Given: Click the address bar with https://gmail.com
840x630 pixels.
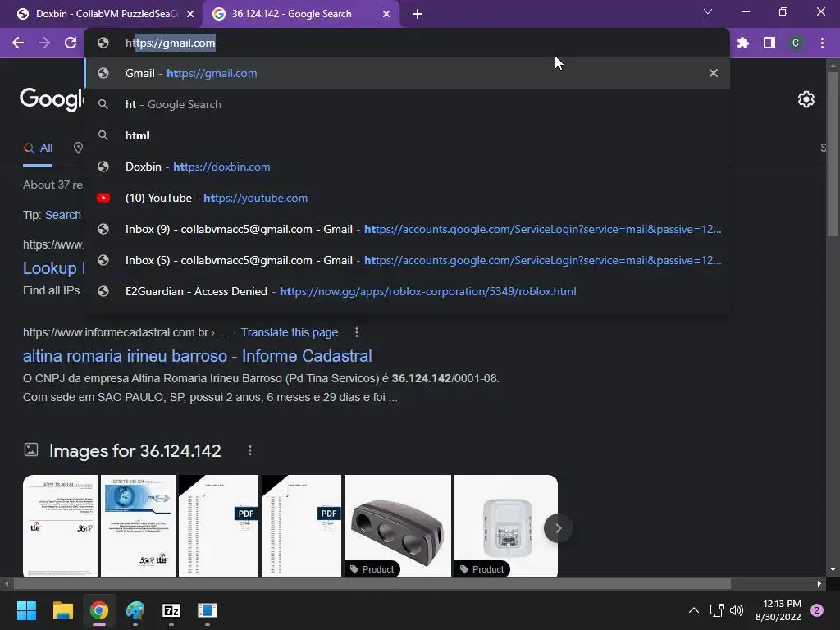Looking at the screenshot, I should click(407, 43).
